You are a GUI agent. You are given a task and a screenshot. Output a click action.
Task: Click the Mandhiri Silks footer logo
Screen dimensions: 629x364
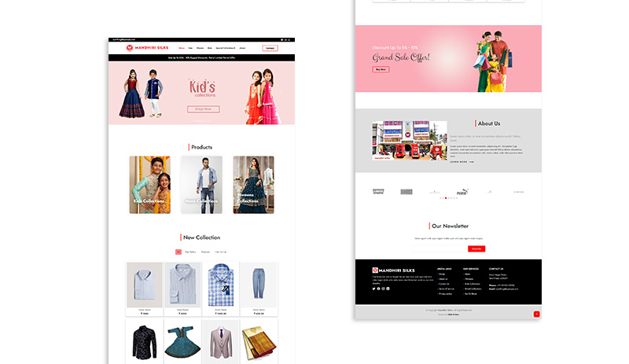(393, 270)
